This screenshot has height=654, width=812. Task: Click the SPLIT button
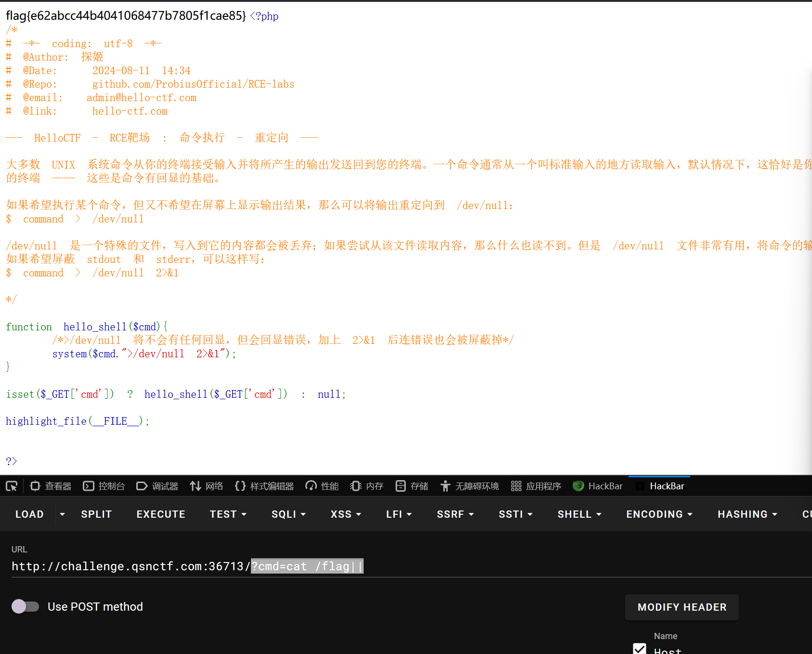pos(96,514)
